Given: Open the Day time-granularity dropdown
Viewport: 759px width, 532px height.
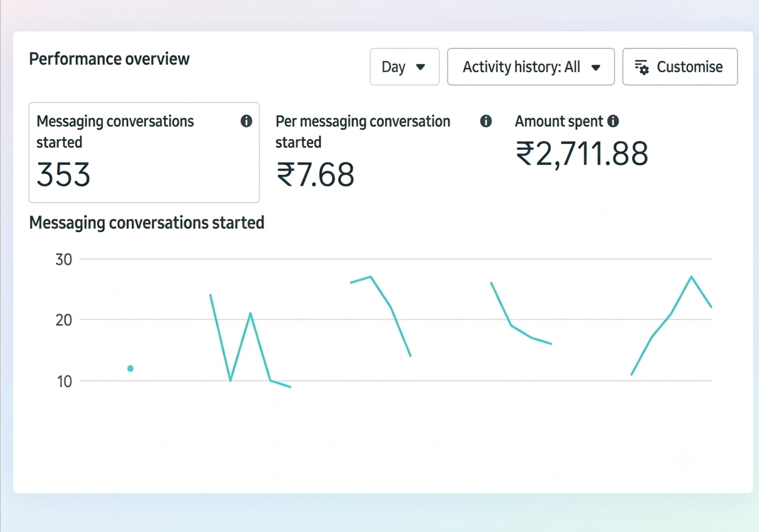Looking at the screenshot, I should 404,66.
